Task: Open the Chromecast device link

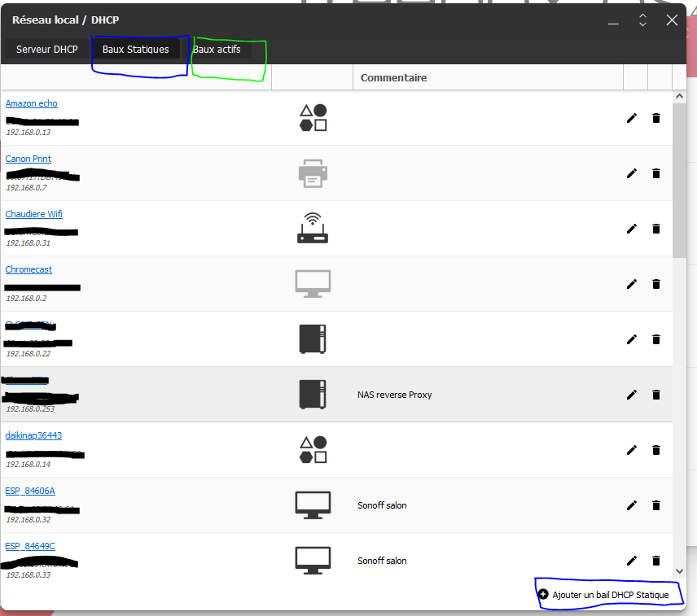Action: tap(28, 269)
